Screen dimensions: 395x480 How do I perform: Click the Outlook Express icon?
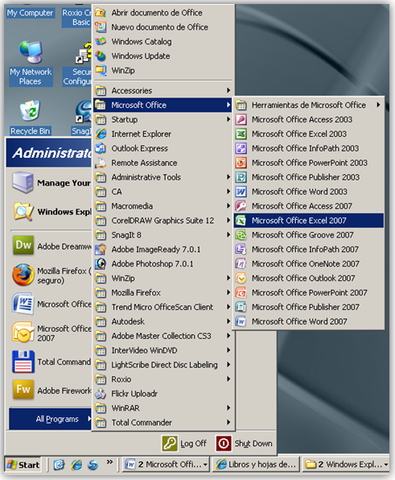(x=101, y=148)
